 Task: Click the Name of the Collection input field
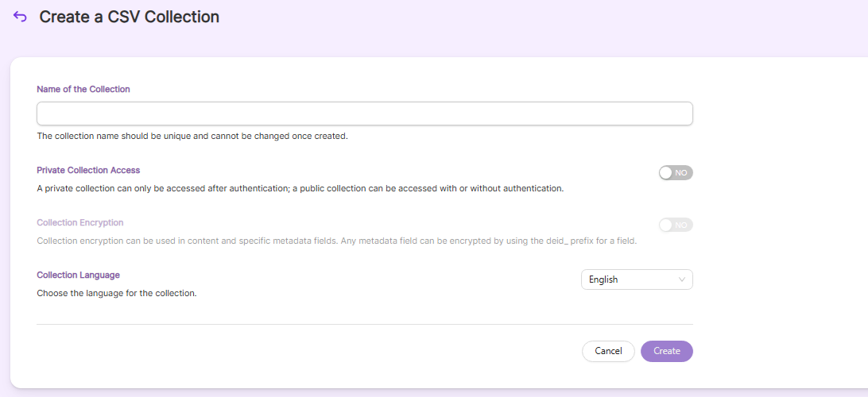coord(364,114)
